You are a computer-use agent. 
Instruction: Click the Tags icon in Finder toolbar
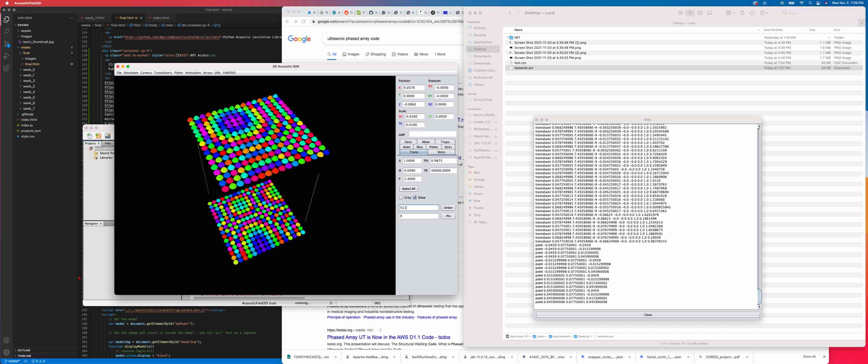[x=752, y=12]
